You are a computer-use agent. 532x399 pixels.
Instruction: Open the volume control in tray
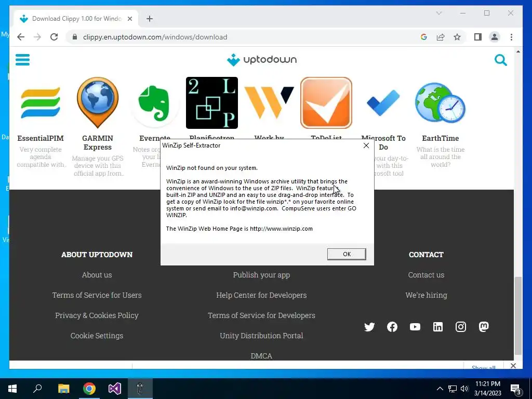[x=464, y=389]
